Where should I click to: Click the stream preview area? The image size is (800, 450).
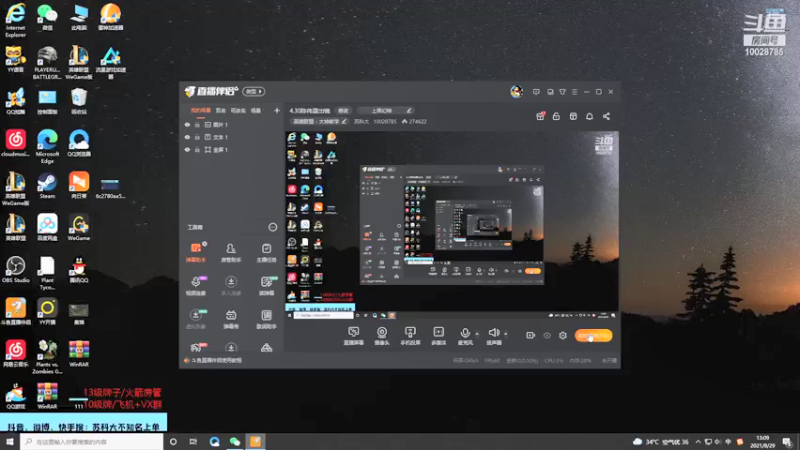[x=452, y=226]
